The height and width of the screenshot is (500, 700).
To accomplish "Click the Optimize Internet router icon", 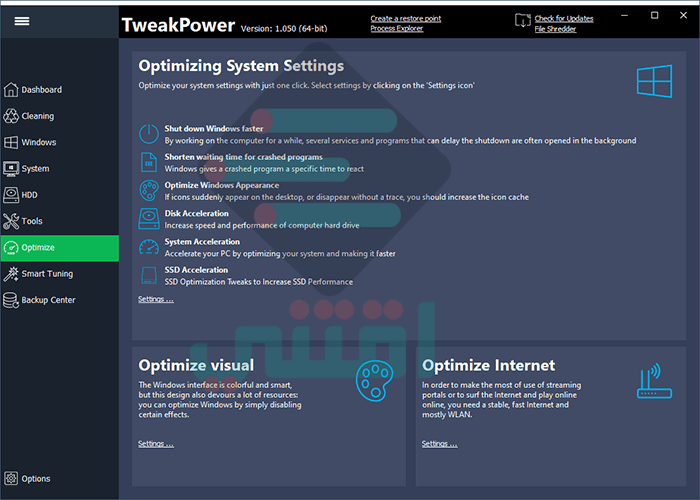I will pyautogui.click(x=654, y=382).
